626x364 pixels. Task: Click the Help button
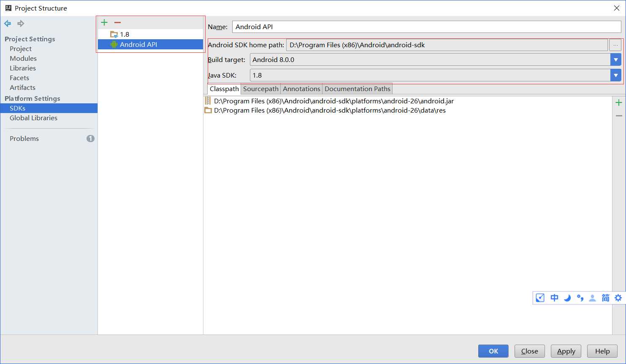[x=602, y=351]
